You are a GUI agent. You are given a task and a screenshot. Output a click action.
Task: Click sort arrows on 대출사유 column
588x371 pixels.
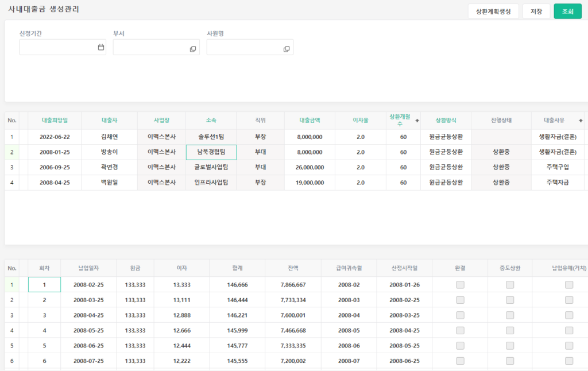[x=581, y=121]
